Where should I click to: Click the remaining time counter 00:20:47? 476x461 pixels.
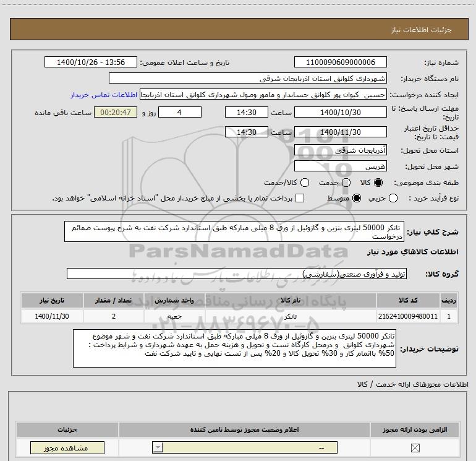coord(116,112)
